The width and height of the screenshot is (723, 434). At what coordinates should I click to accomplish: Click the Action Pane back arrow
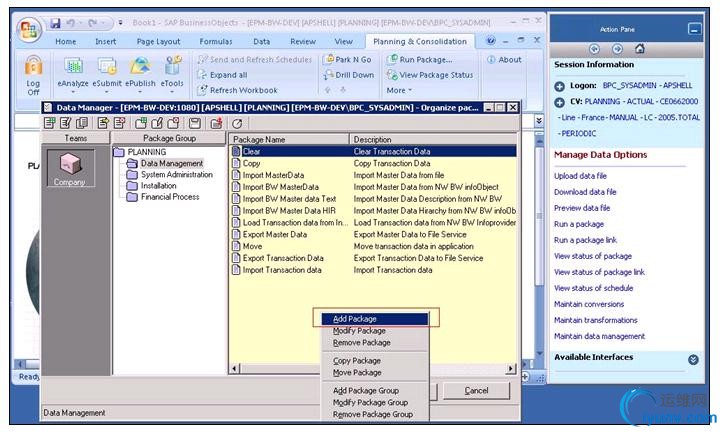tap(594, 49)
